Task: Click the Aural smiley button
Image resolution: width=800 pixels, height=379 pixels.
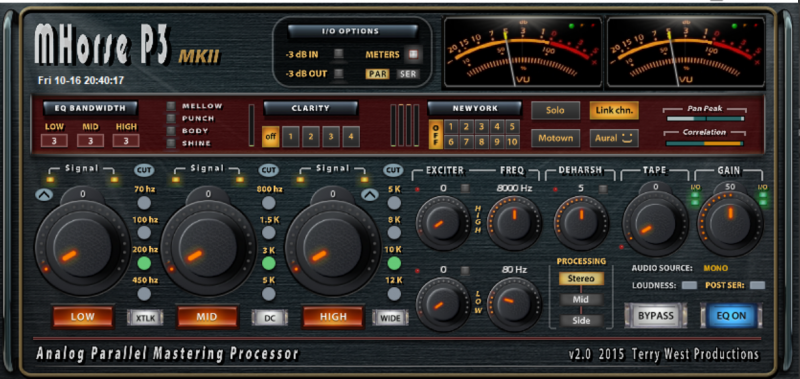Action: click(614, 138)
